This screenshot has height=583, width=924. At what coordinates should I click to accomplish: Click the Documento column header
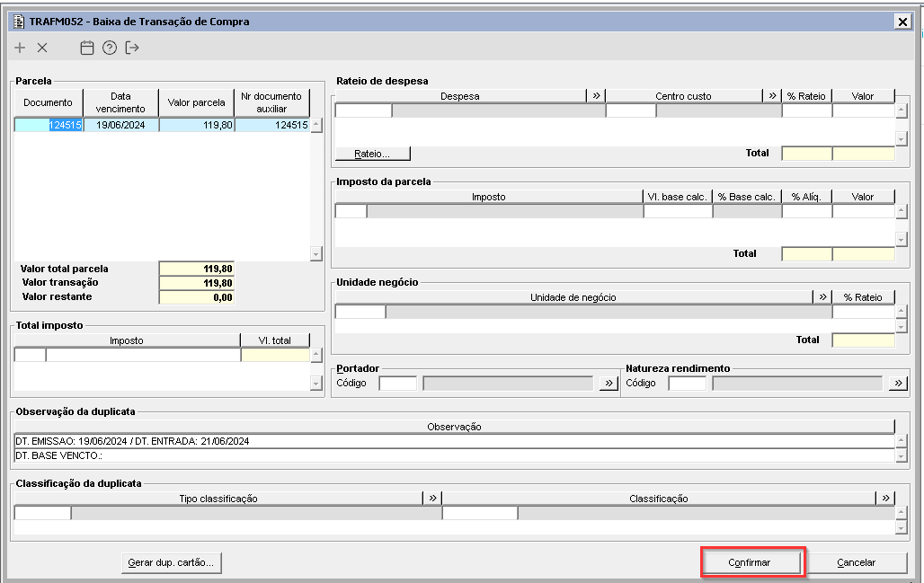click(49, 102)
